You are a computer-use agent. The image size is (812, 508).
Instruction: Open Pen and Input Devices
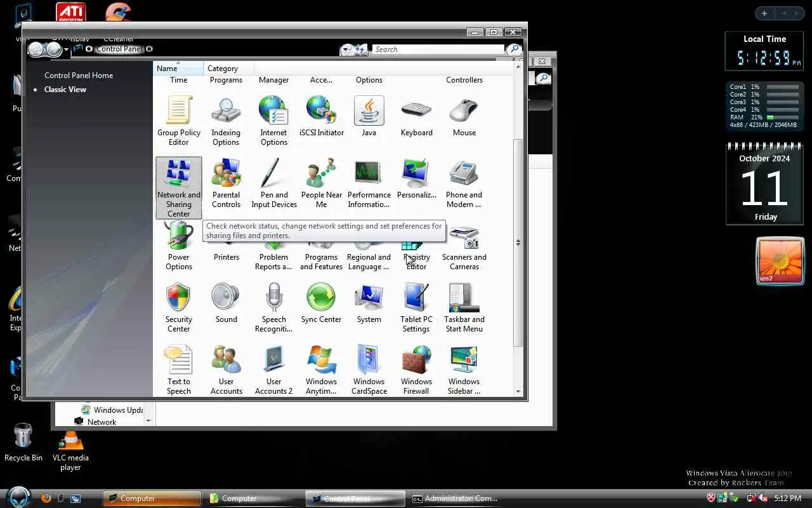pos(273,184)
